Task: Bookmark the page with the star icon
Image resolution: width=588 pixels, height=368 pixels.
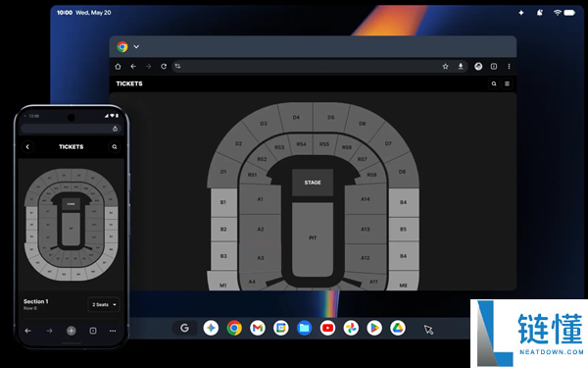Action: click(445, 67)
